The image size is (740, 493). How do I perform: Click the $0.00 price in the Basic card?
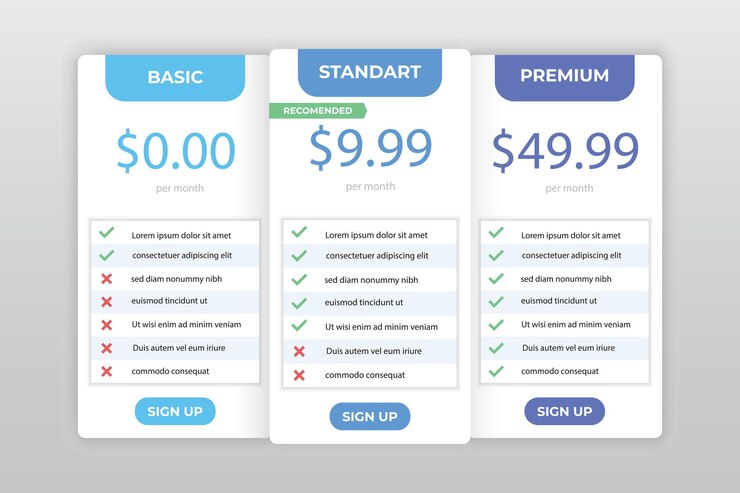[176, 150]
